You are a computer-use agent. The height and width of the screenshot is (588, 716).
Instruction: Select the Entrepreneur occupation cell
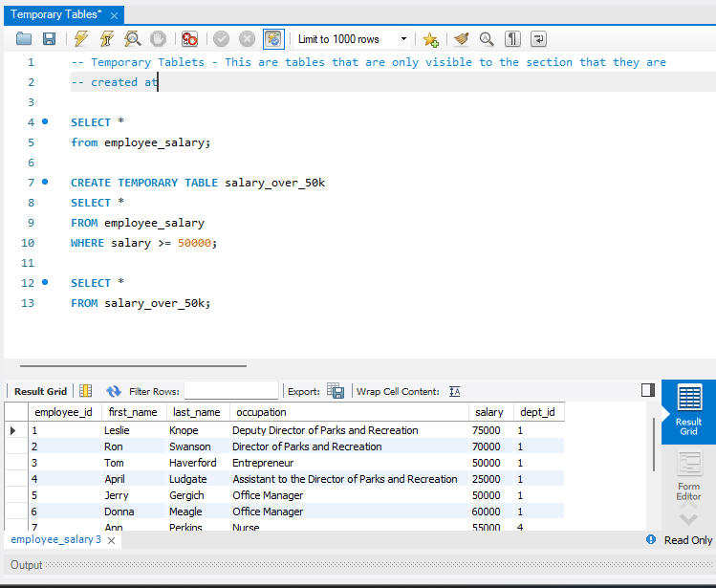[349, 463]
